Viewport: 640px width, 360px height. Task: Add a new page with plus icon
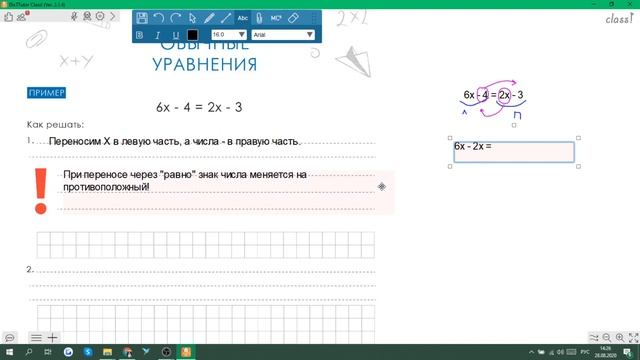click(53, 338)
